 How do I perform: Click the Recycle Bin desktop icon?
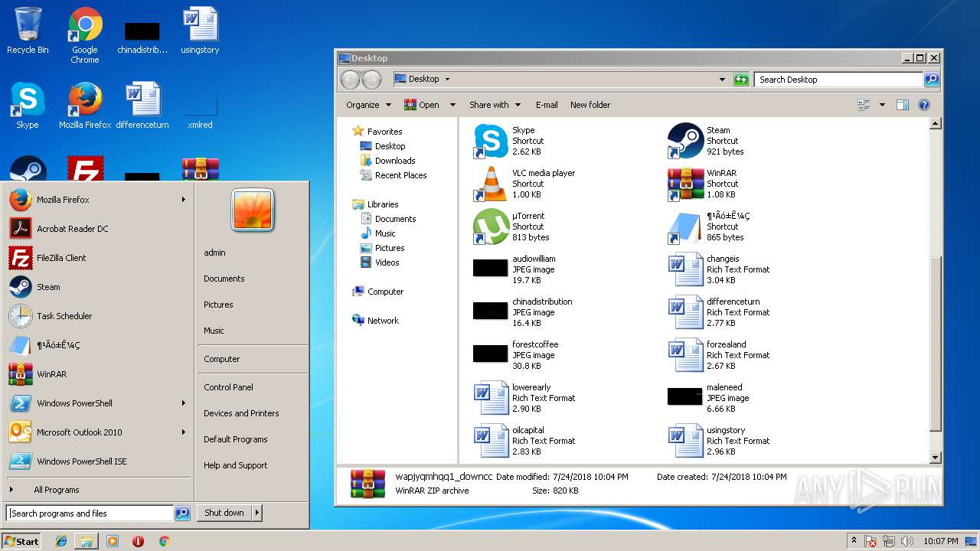click(x=28, y=31)
